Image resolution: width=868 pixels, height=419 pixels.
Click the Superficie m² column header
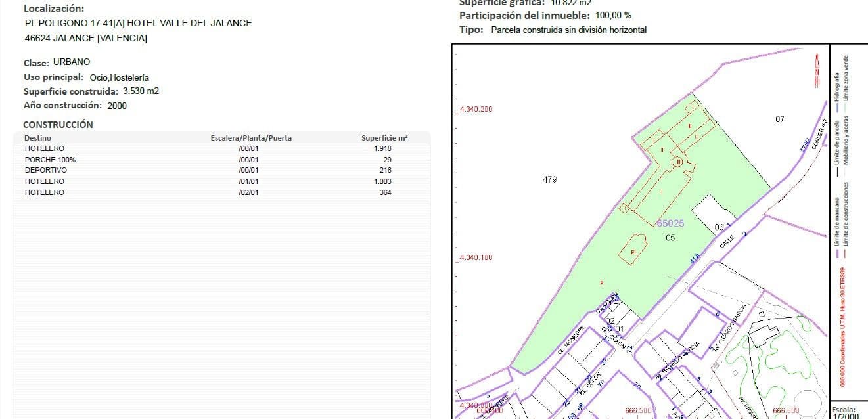384,138
